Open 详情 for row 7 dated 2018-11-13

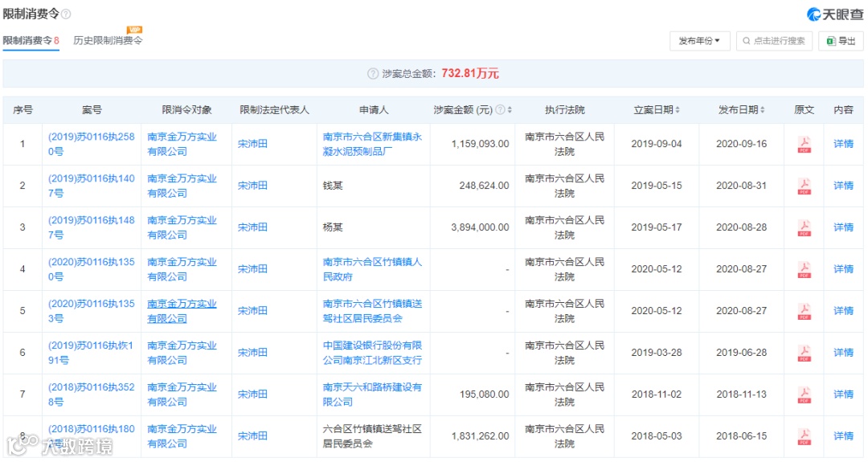point(844,395)
